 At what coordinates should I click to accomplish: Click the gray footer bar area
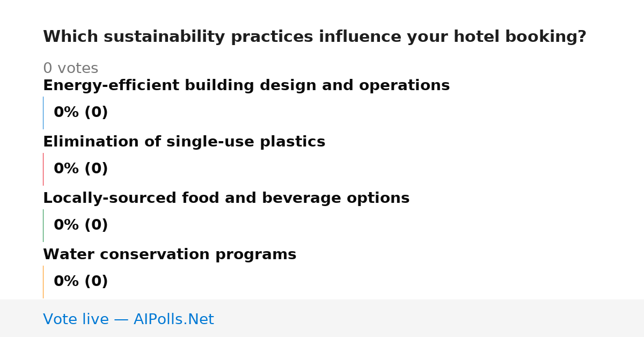pos(322,318)
